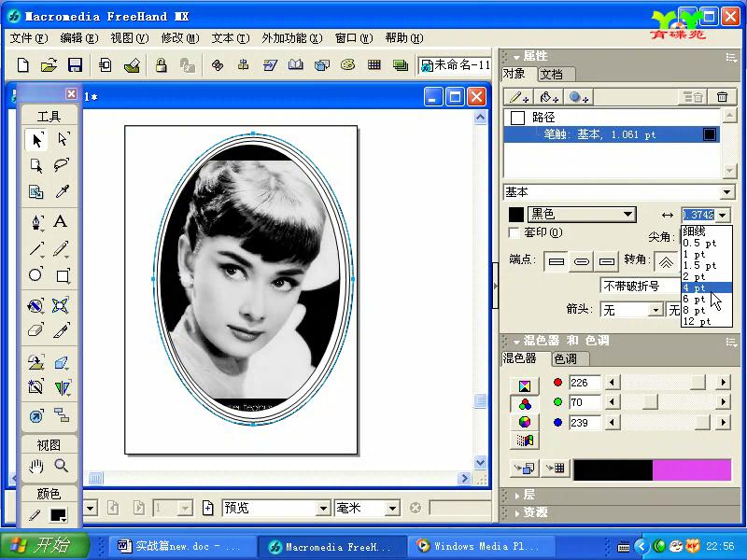Select the Hand tool under 视图
Image resolution: width=747 pixels, height=560 pixels.
coord(36,466)
